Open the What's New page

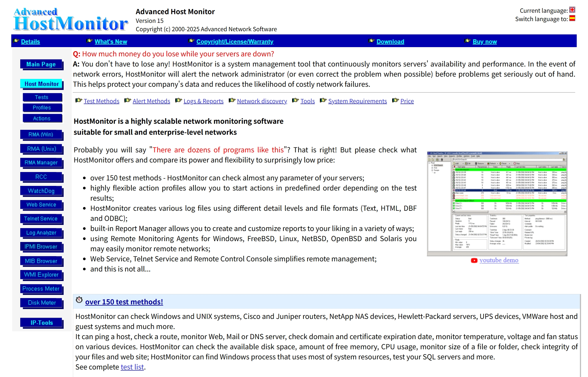click(111, 42)
